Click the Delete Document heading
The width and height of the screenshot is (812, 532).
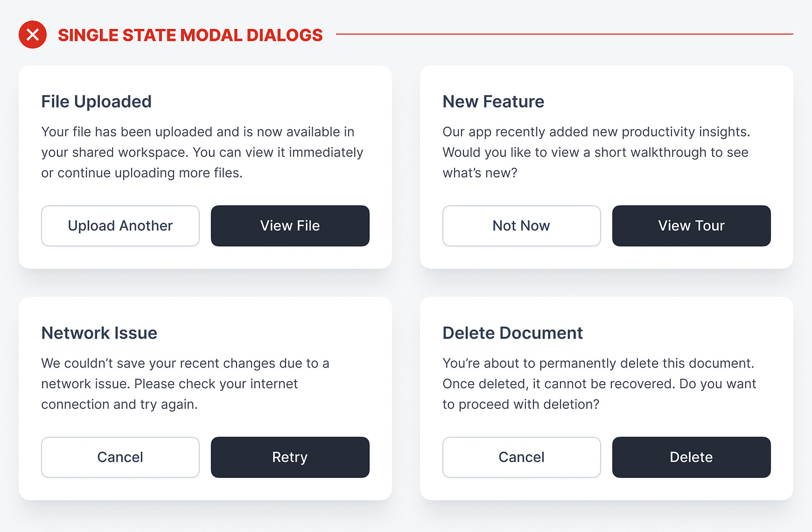tap(513, 333)
